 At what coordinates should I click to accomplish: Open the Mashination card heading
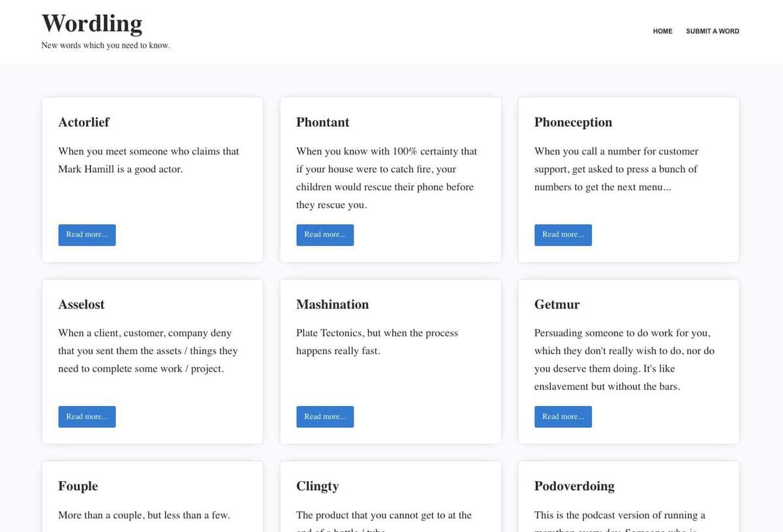(332, 304)
